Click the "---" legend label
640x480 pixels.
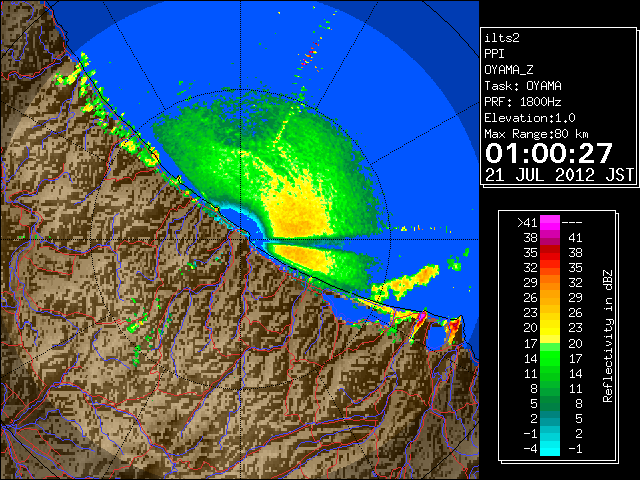tap(572, 222)
